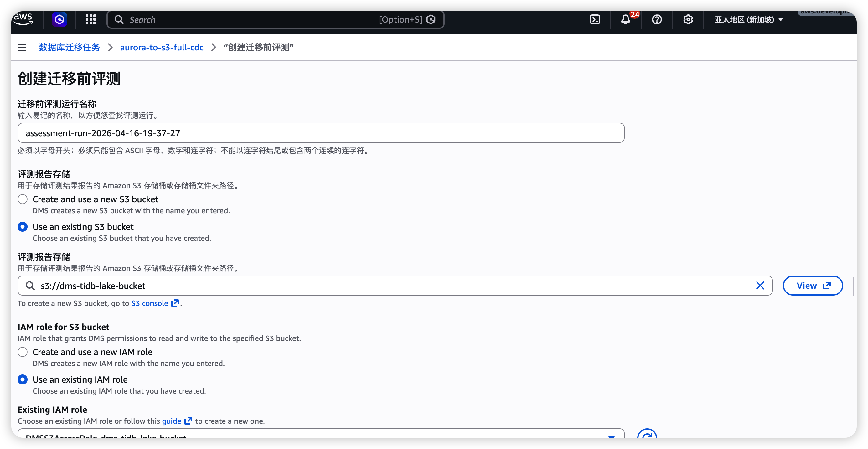Click the assessment run name input field
The image size is (868, 449).
320,133
